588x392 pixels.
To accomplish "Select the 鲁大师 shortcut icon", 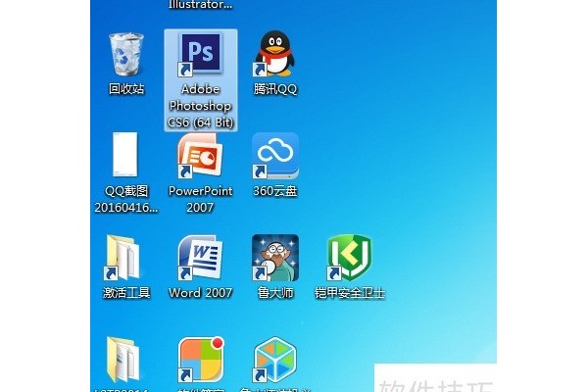I will pos(275,258).
